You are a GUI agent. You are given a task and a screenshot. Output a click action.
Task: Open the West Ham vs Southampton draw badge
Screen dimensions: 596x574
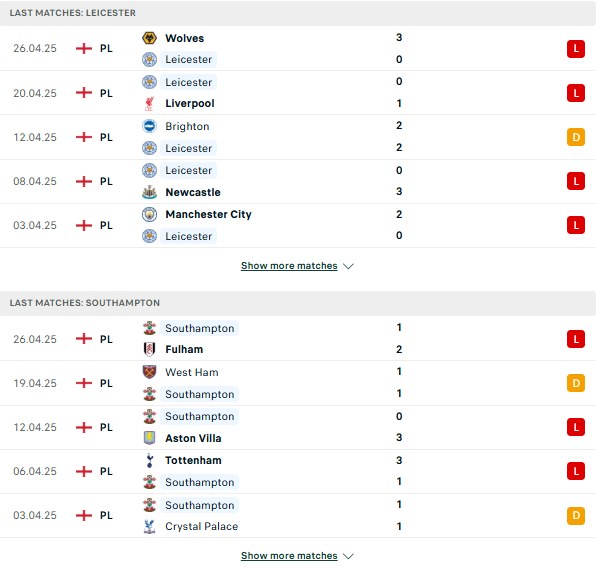coord(576,383)
